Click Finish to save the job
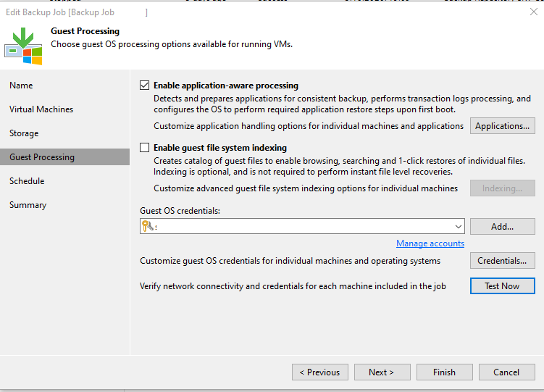Image resolution: width=544 pixels, height=392 pixels. pyautogui.click(x=444, y=372)
